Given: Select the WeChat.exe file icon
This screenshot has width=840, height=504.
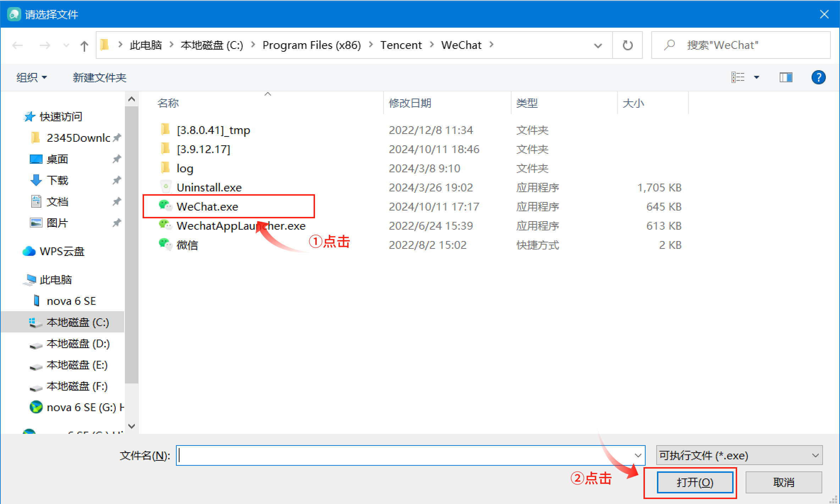Looking at the screenshot, I should coord(165,206).
